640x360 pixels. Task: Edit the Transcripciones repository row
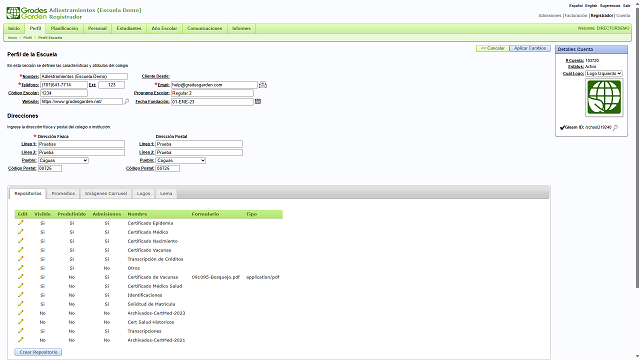coord(20,331)
